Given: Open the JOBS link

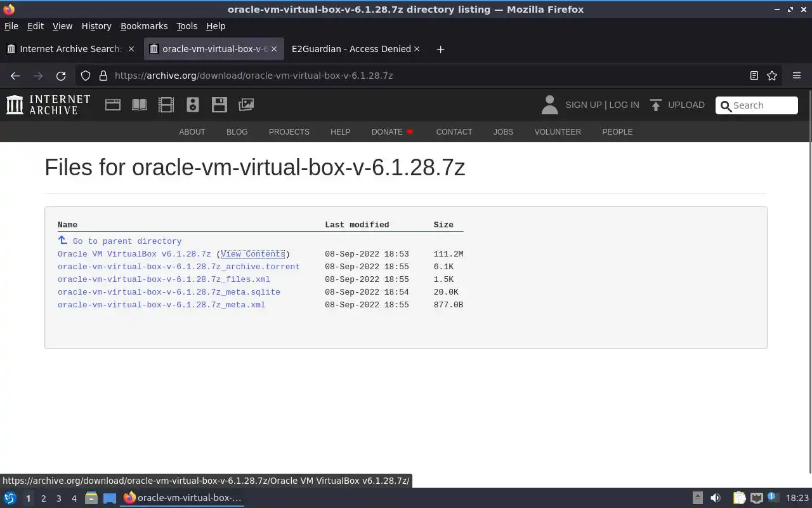Looking at the screenshot, I should pos(503,132).
